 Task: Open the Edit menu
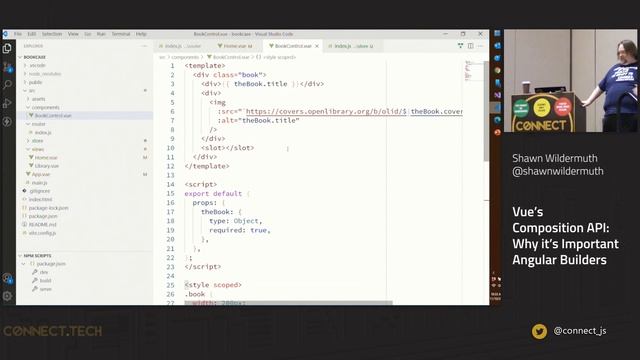pos(32,34)
